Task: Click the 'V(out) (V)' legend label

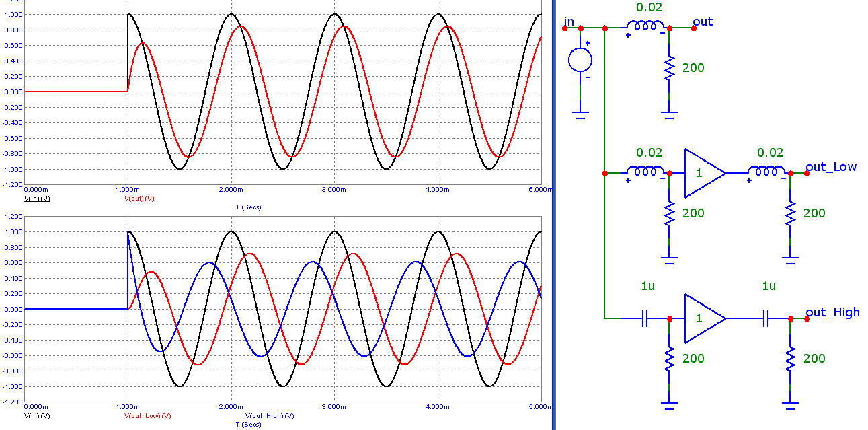Action: (139, 199)
